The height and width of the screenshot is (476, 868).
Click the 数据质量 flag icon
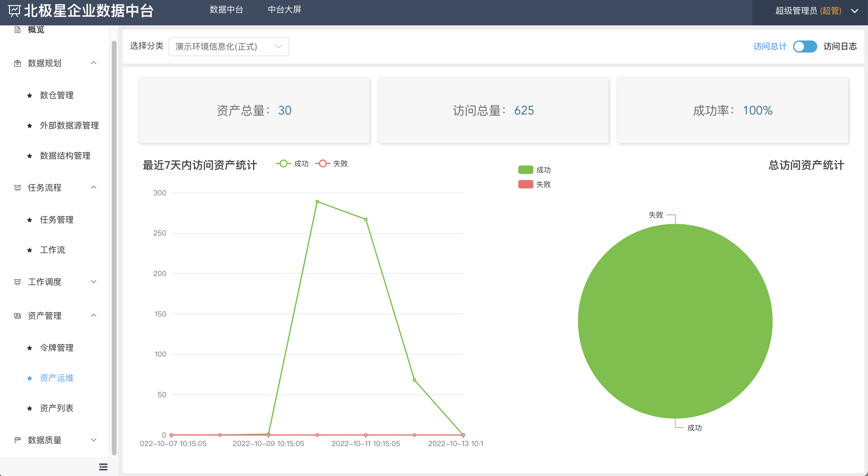click(18, 440)
